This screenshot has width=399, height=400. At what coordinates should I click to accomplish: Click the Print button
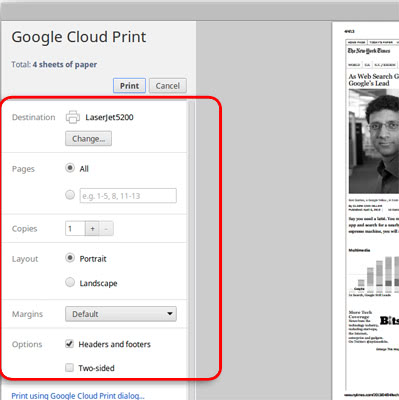[x=129, y=86]
